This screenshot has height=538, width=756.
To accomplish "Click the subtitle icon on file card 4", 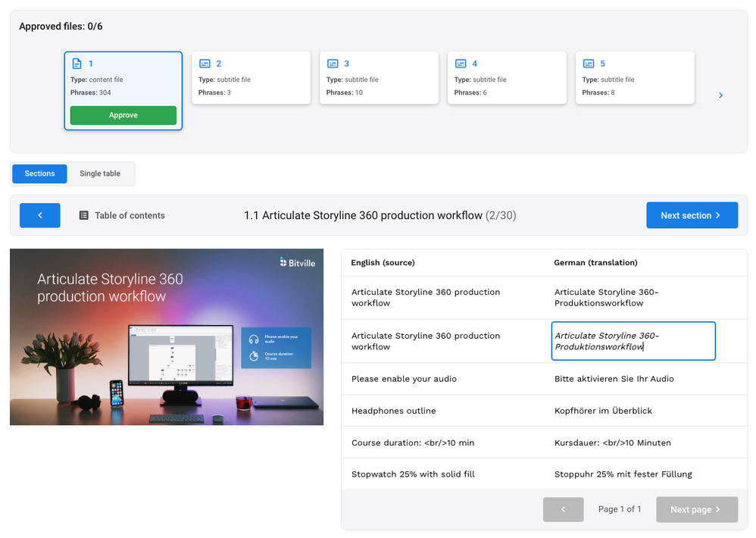I will tap(461, 64).
